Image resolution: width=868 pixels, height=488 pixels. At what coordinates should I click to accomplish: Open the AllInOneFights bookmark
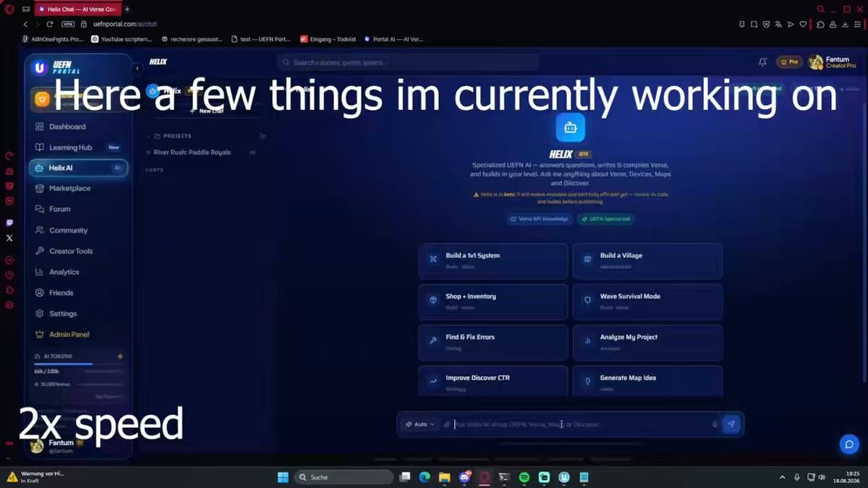(x=53, y=39)
